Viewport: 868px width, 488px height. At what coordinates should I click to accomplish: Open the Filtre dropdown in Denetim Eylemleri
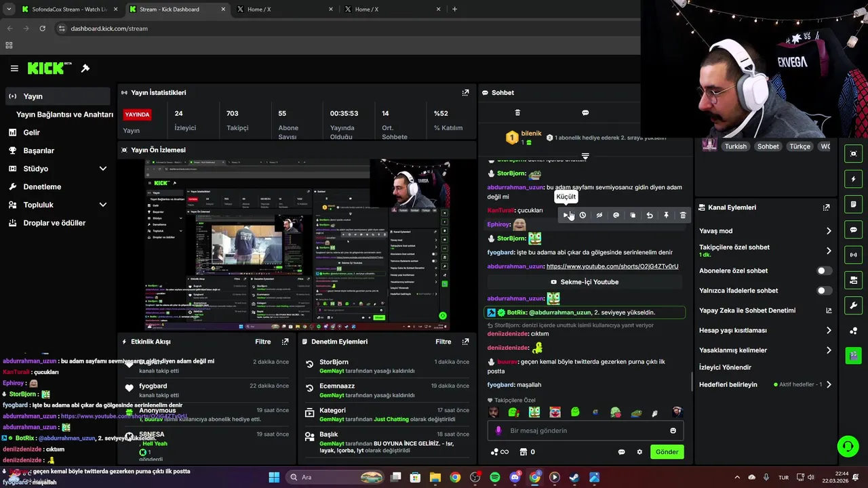click(443, 342)
